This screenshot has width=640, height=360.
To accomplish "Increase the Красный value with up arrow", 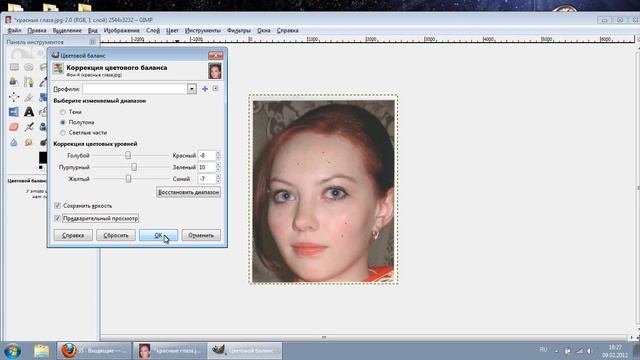I will click(x=218, y=153).
